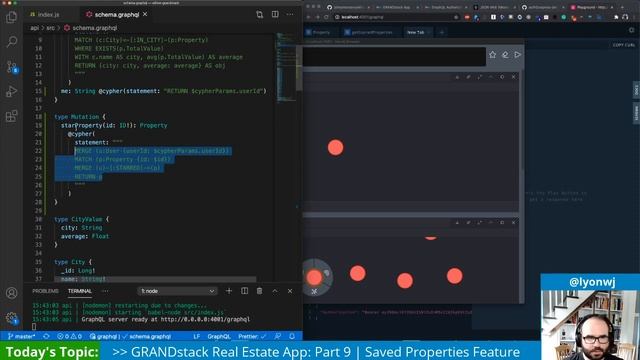The image size is (640, 360).
Task: Add a new Playground tab with plus
Action: pos(442,32)
